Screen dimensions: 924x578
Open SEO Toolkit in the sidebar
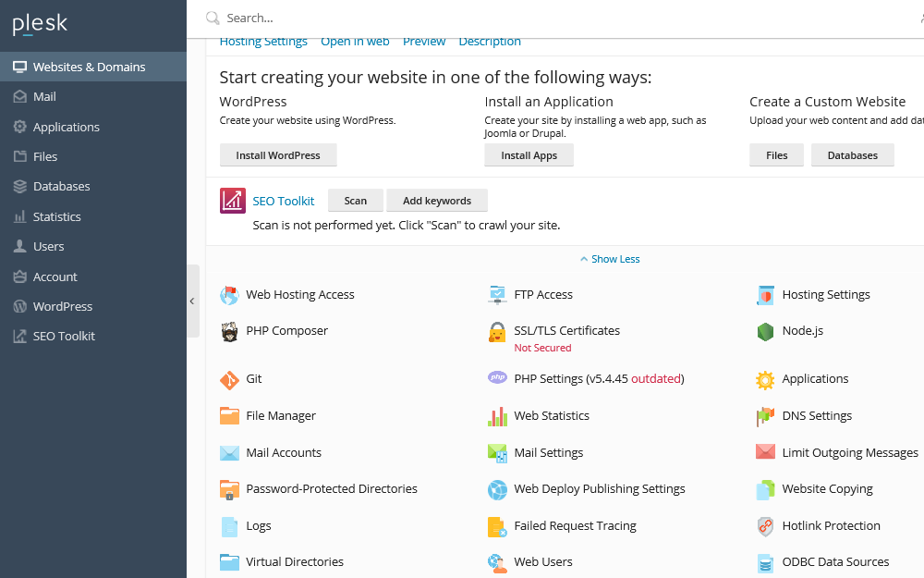[93, 337]
